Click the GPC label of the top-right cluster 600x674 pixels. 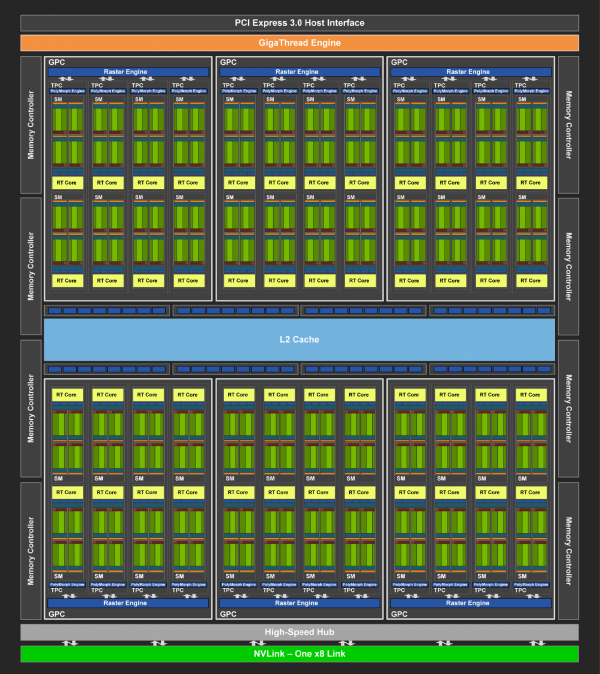point(399,62)
